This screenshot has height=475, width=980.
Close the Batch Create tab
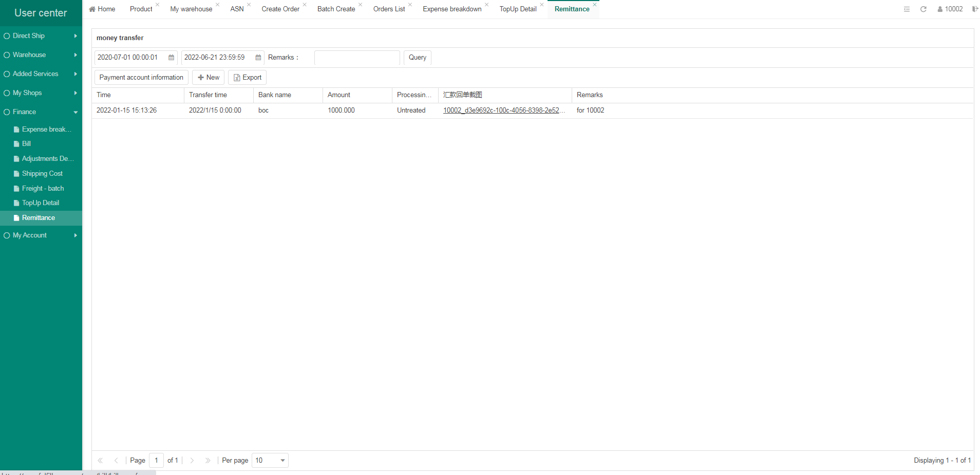point(360,5)
